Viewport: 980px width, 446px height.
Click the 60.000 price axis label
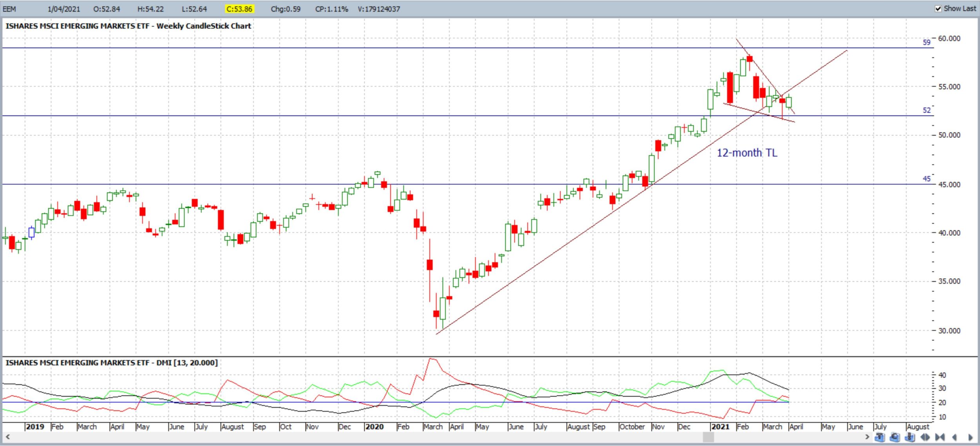click(x=949, y=38)
